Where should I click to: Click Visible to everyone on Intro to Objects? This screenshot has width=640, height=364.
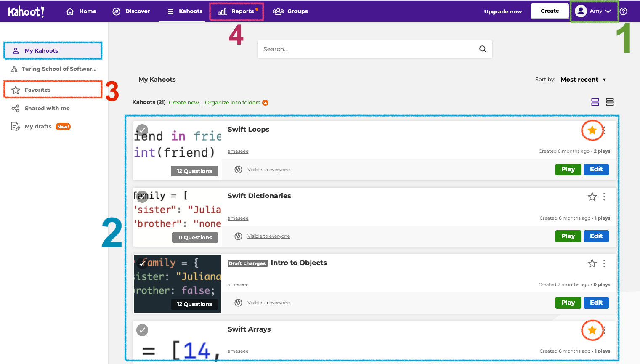click(268, 303)
